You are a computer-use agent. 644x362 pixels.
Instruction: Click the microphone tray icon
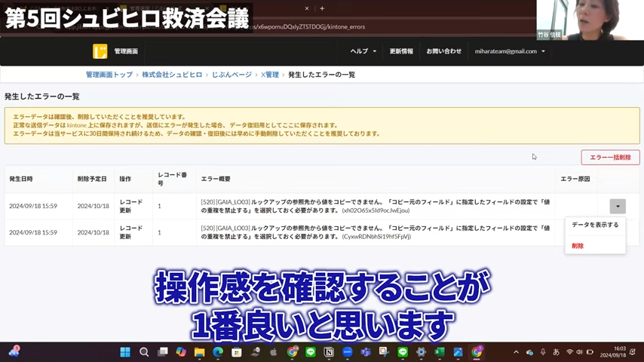(x=543, y=352)
